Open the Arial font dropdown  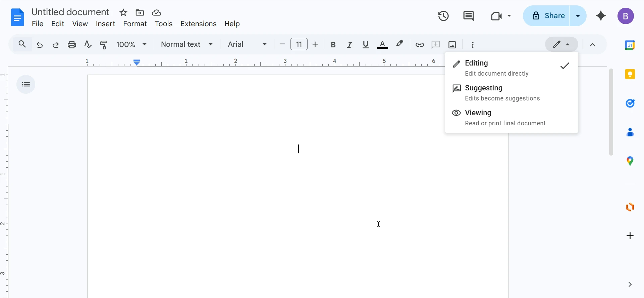point(247,44)
